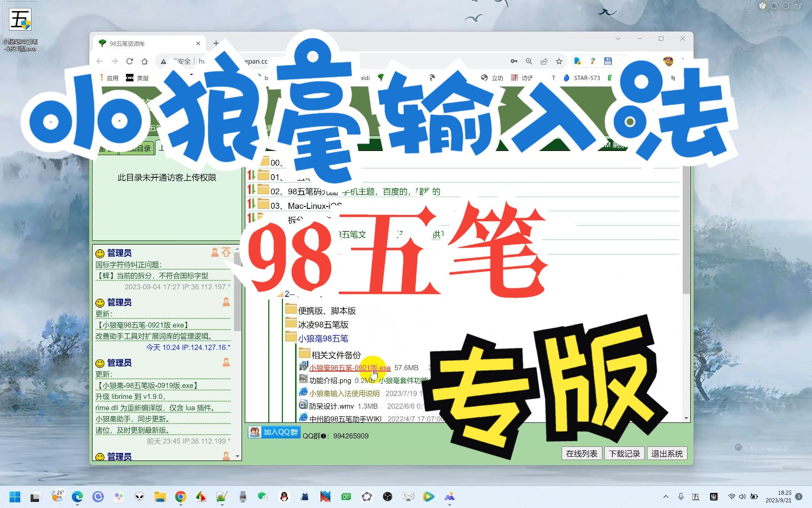Open the STAR-573 bookmark
812x508 pixels.
tap(582, 78)
